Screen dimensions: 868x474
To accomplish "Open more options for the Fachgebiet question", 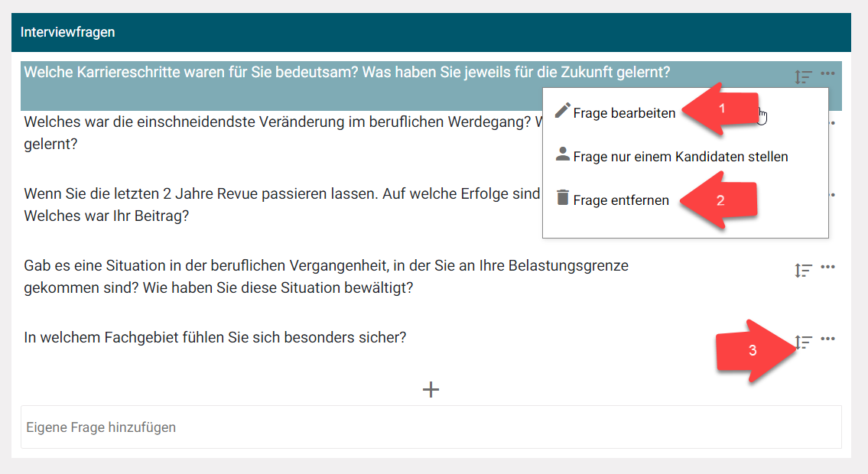I will coord(827,339).
